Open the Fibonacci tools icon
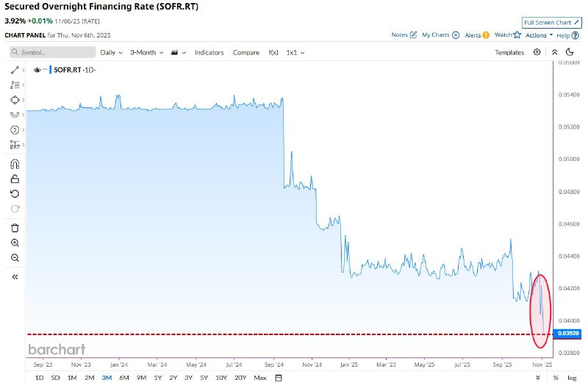Image resolution: width=588 pixels, height=388 pixels. pos(15,85)
